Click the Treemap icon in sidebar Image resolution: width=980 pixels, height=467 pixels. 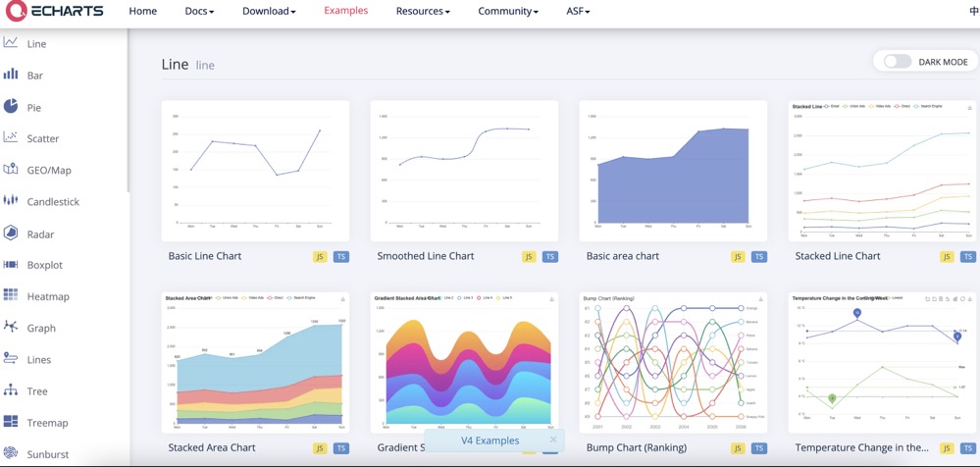click(11, 422)
